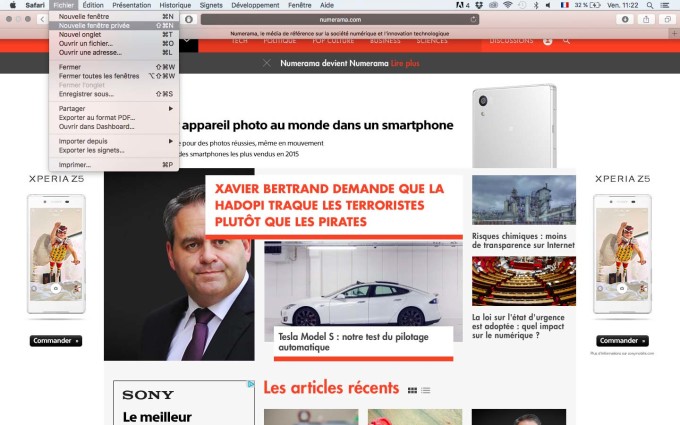Click right Xperia Z5 Commander button
680x425 pixels.
coord(622,341)
